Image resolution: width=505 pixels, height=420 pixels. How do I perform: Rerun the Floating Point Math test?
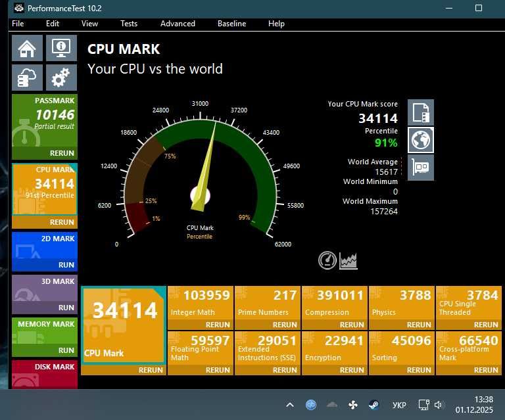[x=218, y=370]
